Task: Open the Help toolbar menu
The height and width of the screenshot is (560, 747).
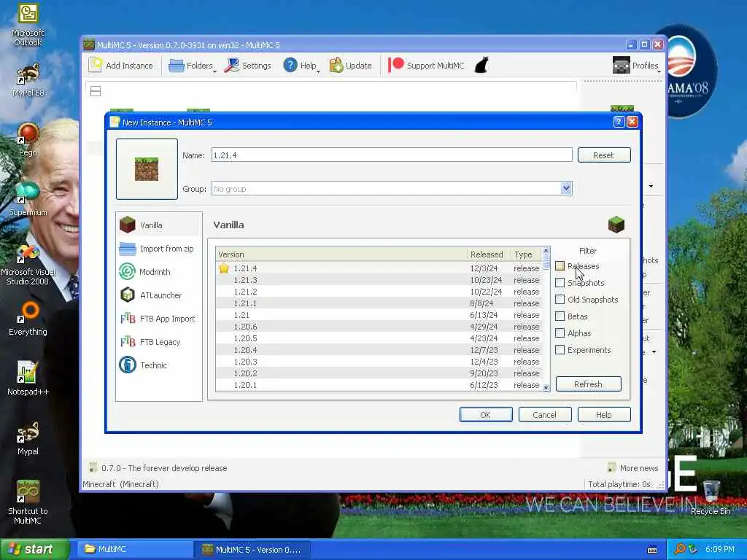Action: (x=301, y=65)
